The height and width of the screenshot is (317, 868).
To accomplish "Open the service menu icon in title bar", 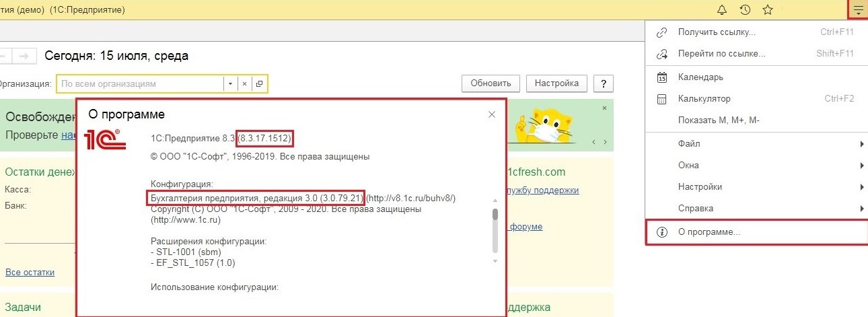I will (858, 10).
